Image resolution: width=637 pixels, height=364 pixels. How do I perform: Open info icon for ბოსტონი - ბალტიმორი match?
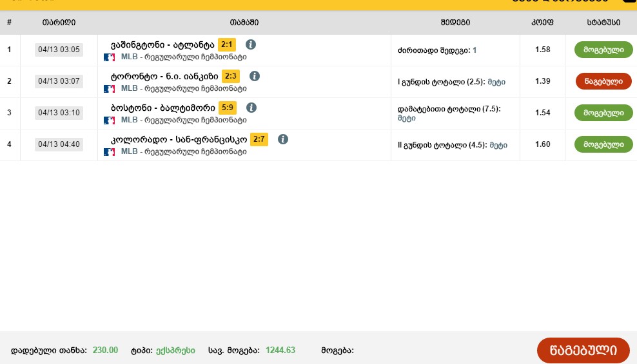[251, 108]
